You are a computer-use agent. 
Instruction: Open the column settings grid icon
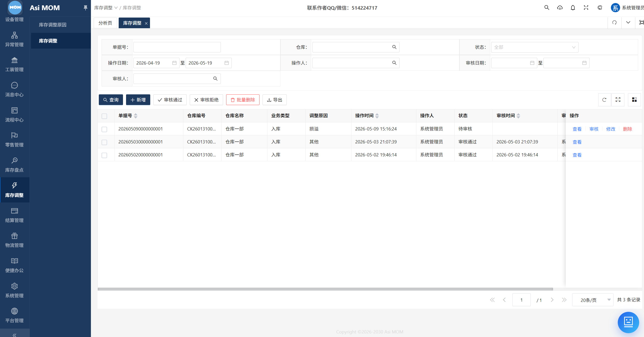(634, 100)
